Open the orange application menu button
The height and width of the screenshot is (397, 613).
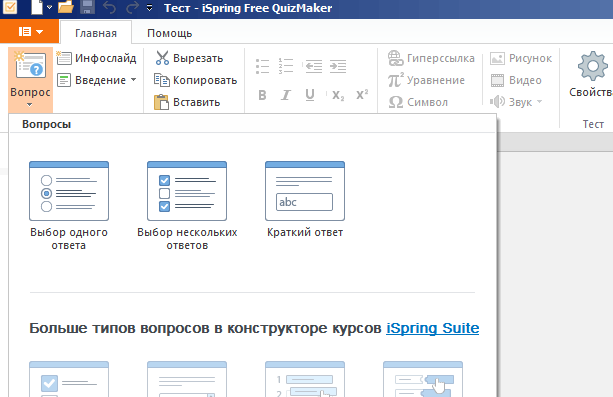(30, 31)
